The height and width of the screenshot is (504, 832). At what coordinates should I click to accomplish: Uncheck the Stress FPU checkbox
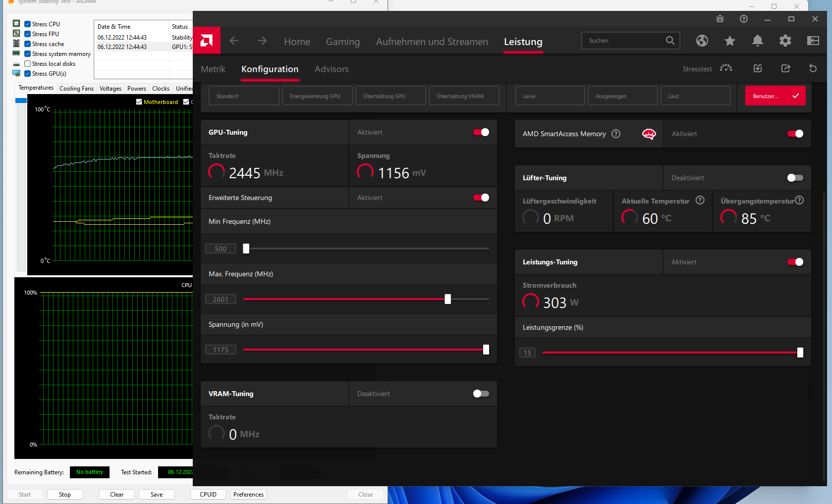[x=28, y=34]
